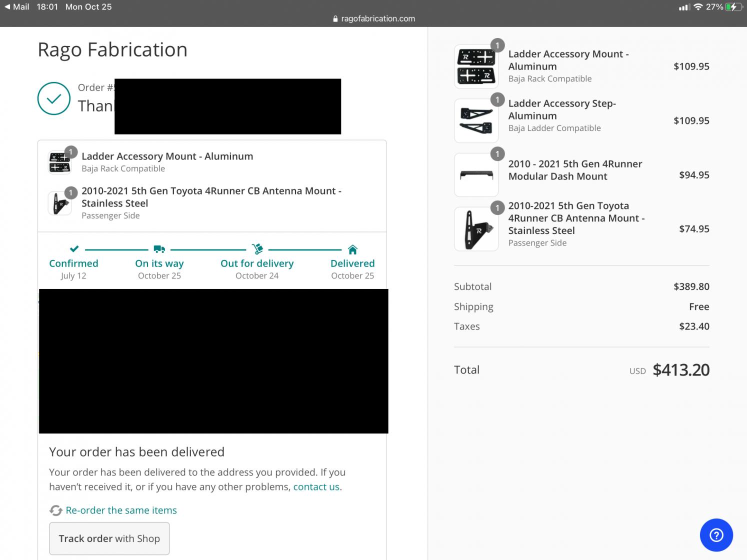
Task: Click the re-order refresh arrows icon
Action: [x=55, y=510]
